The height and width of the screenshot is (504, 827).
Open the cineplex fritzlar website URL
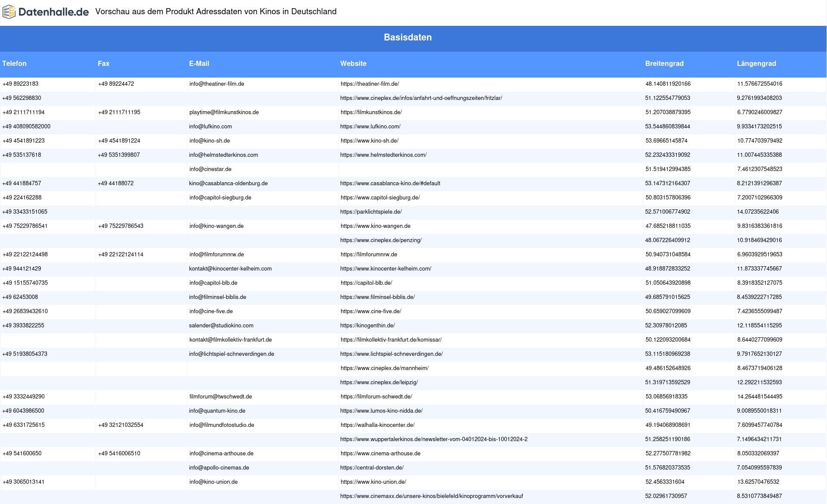(x=421, y=98)
